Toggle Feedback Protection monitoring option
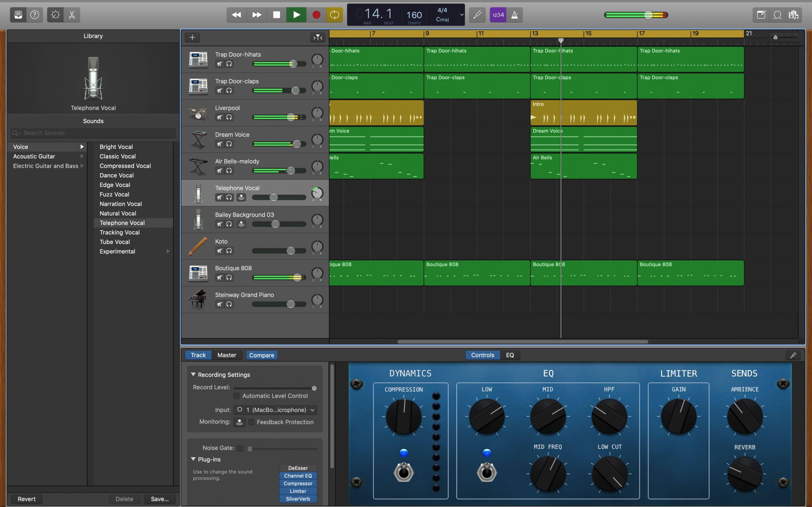The height and width of the screenshot is (507, 812). point(250,422)
